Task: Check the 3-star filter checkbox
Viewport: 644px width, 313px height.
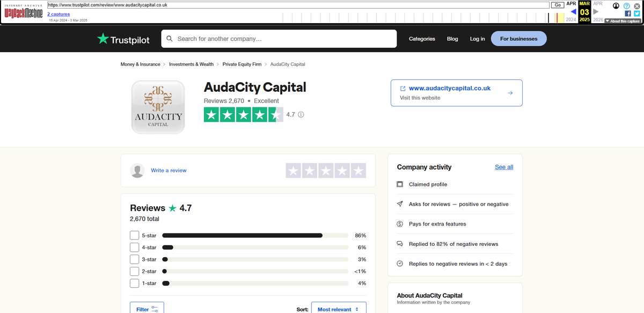Action: point(134,259)
